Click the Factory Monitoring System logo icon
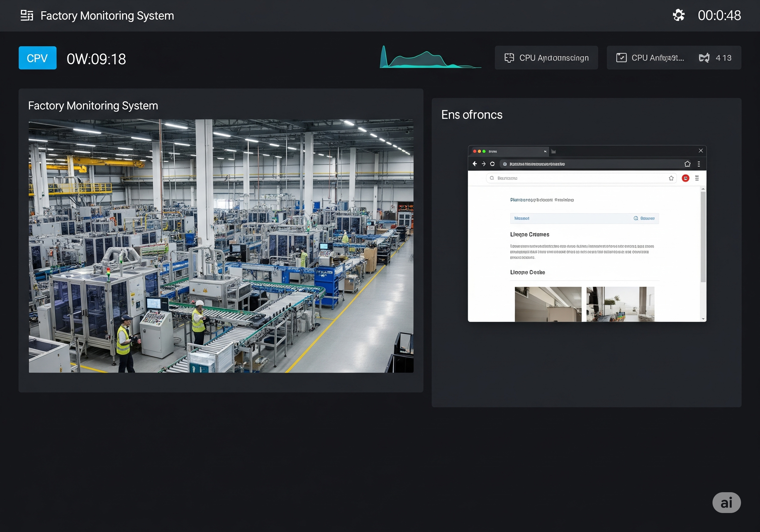The height and width of the screenshot is (532, 760). pyautogui.click(x=26, y=15)
